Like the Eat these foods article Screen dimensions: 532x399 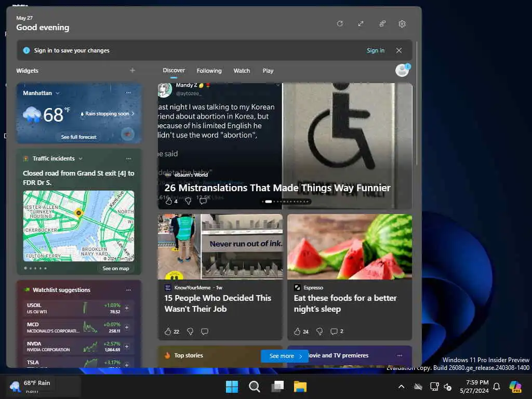click(x=297, y=331)
